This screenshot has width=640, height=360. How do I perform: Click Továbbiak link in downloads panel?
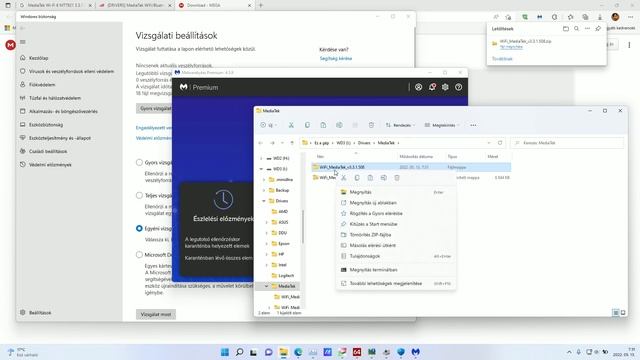[x=502, y=59]
